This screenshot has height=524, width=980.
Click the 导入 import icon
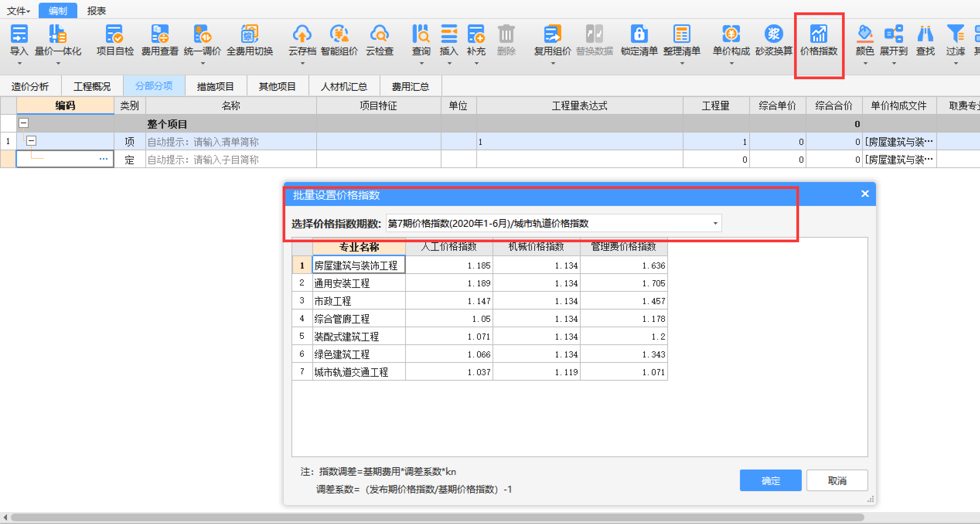pos(19,34)
